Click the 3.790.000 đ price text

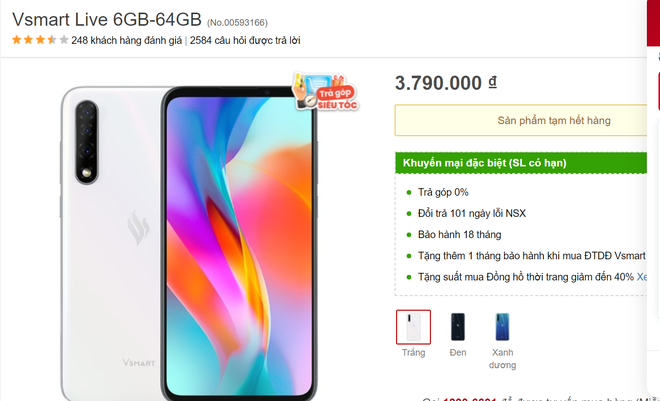point(446,83)
